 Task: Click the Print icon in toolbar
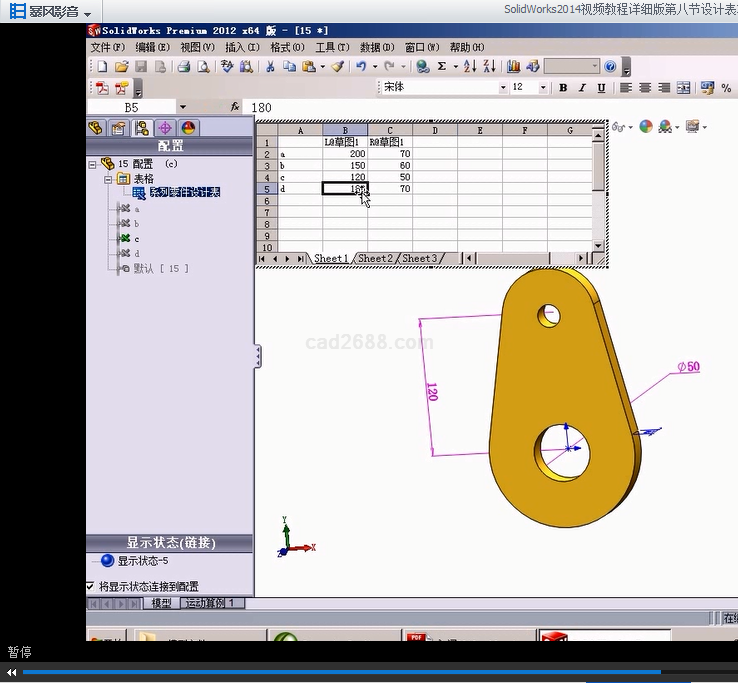point(183,67)
